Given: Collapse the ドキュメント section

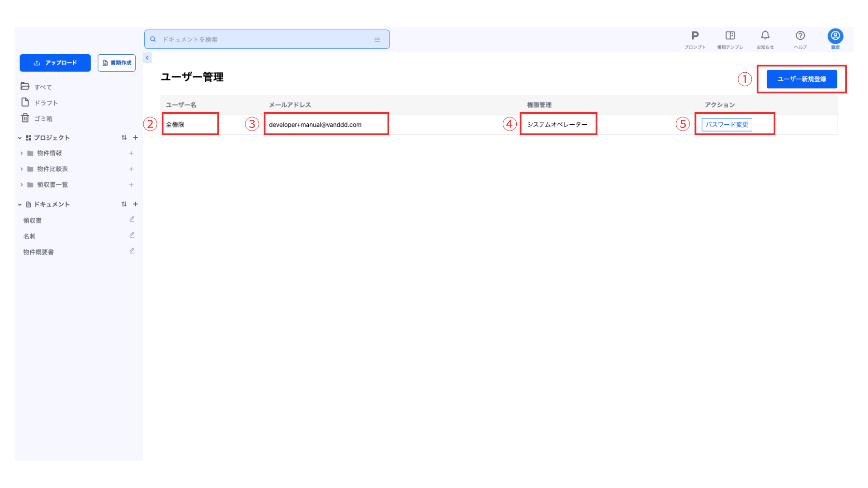Looking at the screenshot, I should point(20,205).
